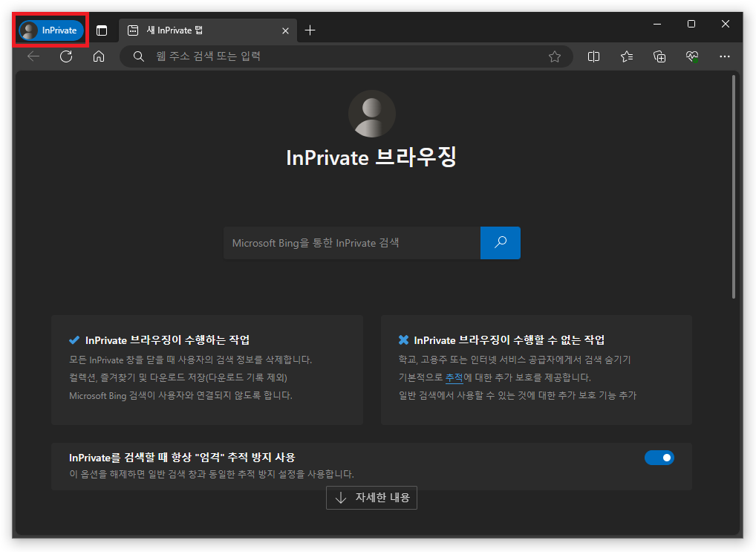Open the tab actions menu icon

tap(102, 30)
